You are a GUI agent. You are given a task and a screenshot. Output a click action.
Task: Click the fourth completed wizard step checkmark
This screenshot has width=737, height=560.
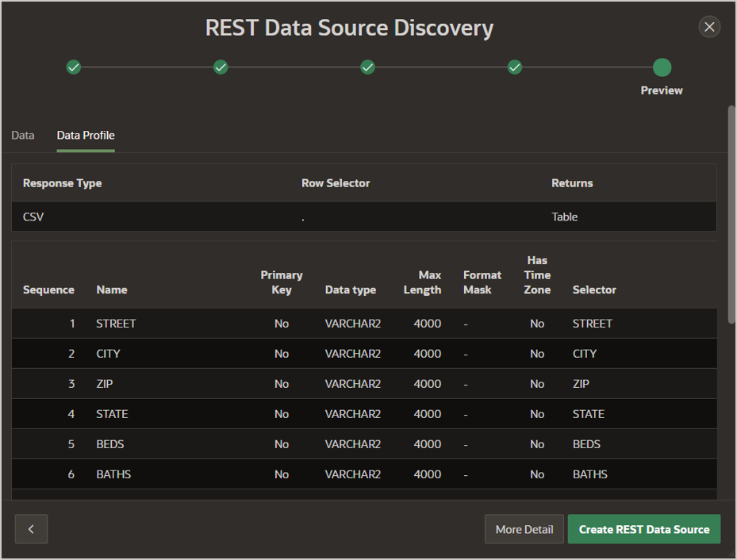point(515,67)
